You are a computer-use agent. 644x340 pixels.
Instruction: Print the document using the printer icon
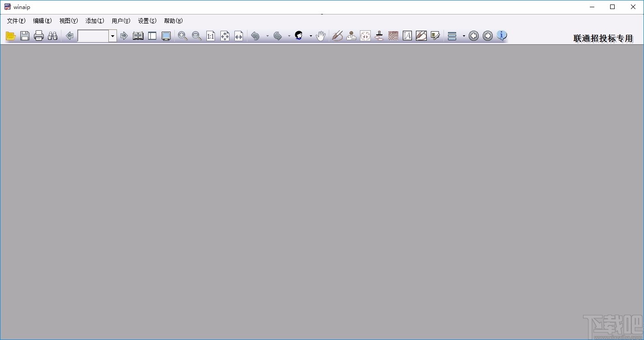tap(39, 36)
